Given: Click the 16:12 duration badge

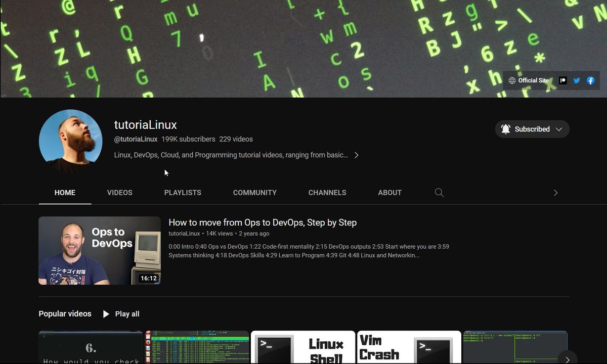Looking at the screenshot, I should click(149, 278).
